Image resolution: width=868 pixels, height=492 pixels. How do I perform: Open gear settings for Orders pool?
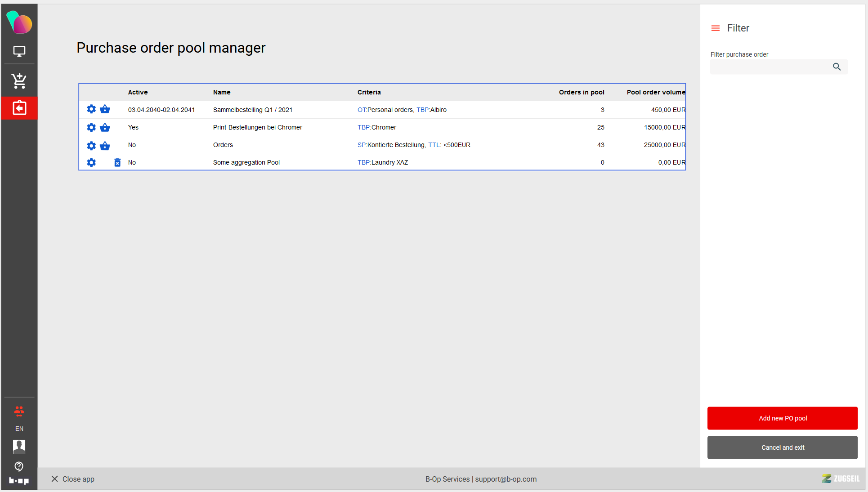pos(91,145)
